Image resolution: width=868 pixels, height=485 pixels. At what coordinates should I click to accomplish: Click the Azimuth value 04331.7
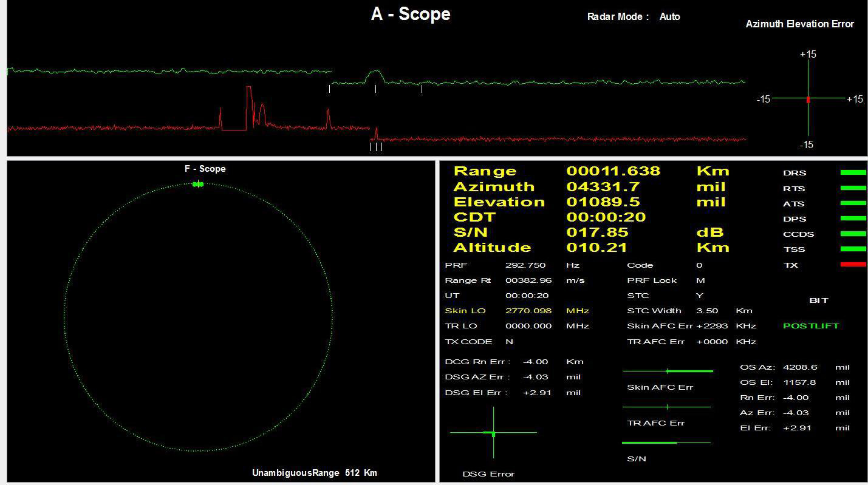[603, 186]
